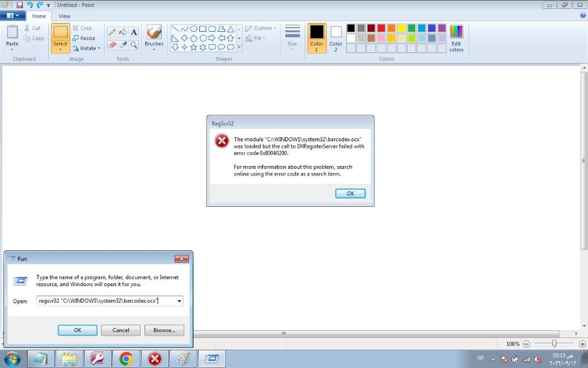Open the Paste dropdown arrow
This screenshot has height=368, width=588.
[12, 49]
